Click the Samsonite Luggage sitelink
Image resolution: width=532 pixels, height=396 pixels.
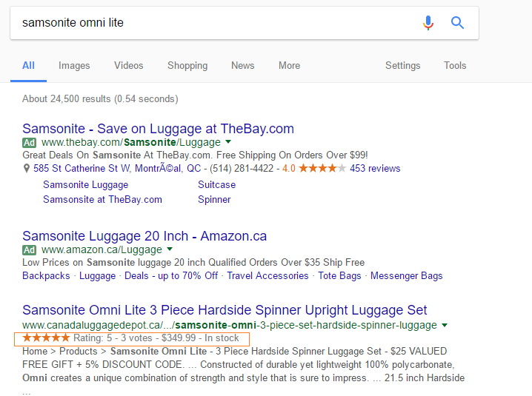85,185
